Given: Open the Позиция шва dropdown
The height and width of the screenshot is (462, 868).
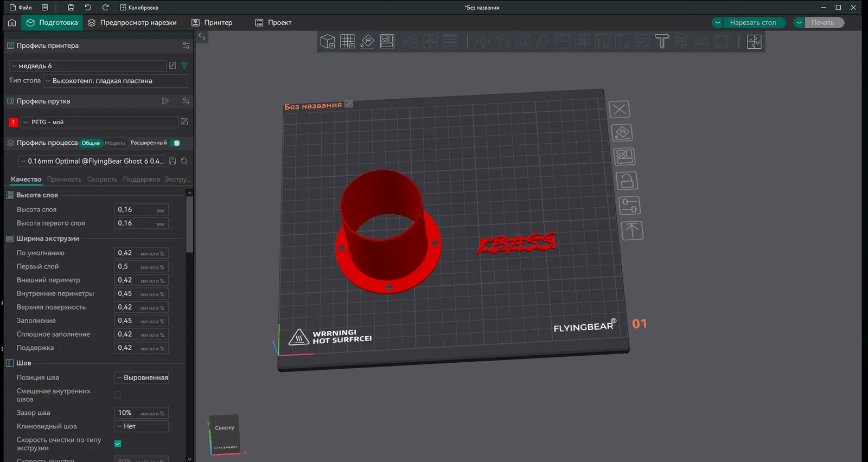Looking at the screenshot, I should (x=142, y=377).
